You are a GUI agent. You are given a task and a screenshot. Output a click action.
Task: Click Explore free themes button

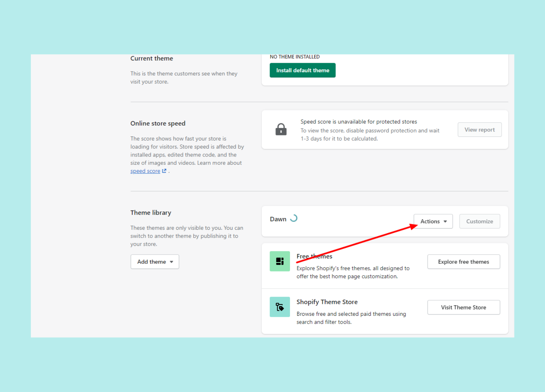(x=464, y=261)
